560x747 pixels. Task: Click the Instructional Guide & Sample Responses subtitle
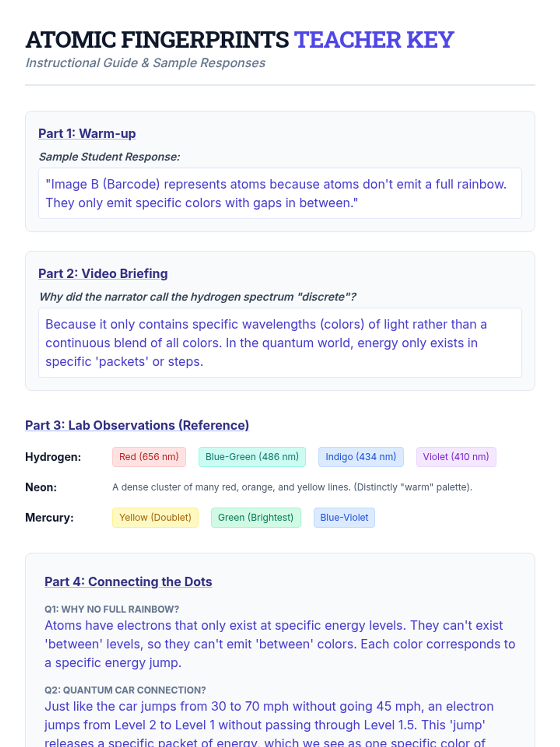click(x=145, y=63)
